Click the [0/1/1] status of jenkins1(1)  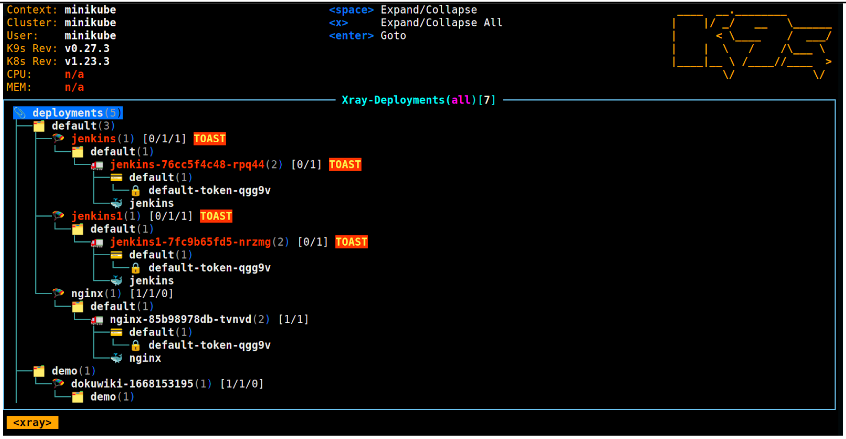tap(171, 216)
